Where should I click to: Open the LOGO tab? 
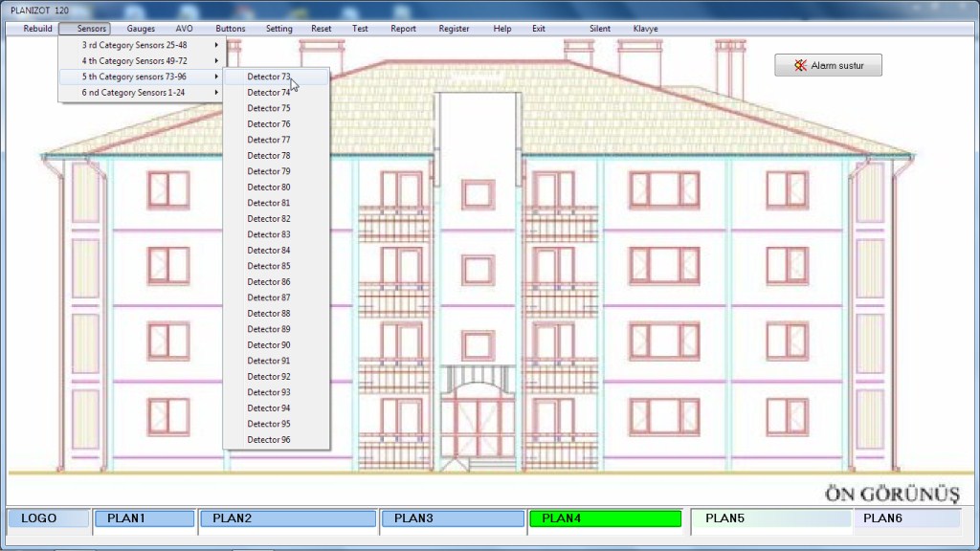point(48,518)
